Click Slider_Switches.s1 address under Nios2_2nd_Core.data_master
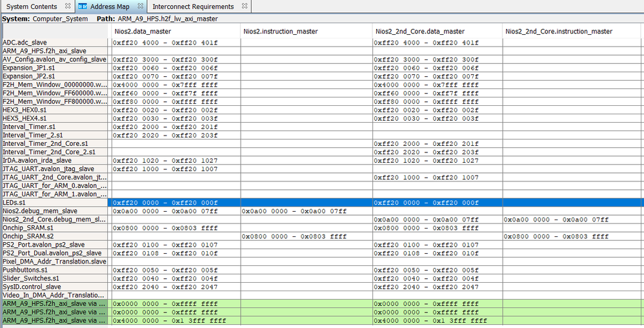This screenshot has height=328, width=644. tap(427, 279)
